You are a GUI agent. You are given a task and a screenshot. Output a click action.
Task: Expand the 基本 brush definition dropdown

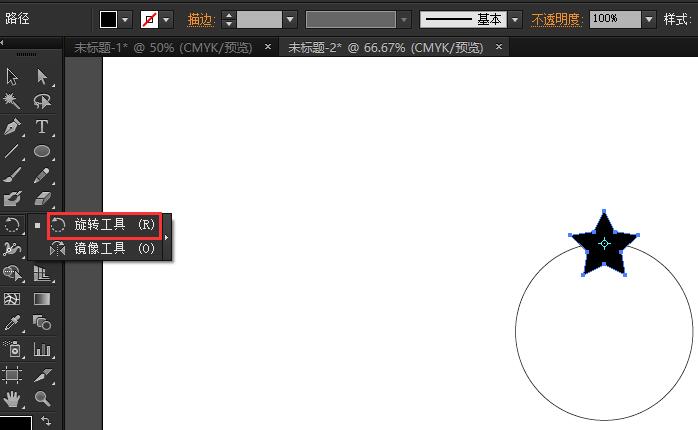(515, 19)
